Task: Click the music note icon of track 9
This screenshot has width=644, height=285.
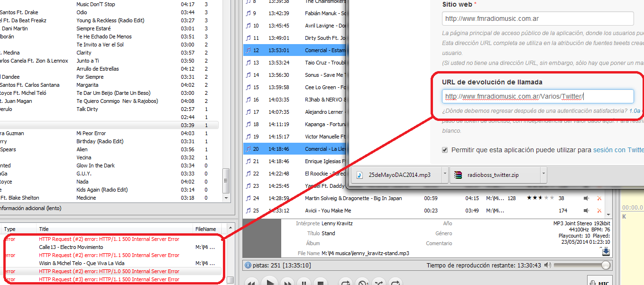Action: 248,13
